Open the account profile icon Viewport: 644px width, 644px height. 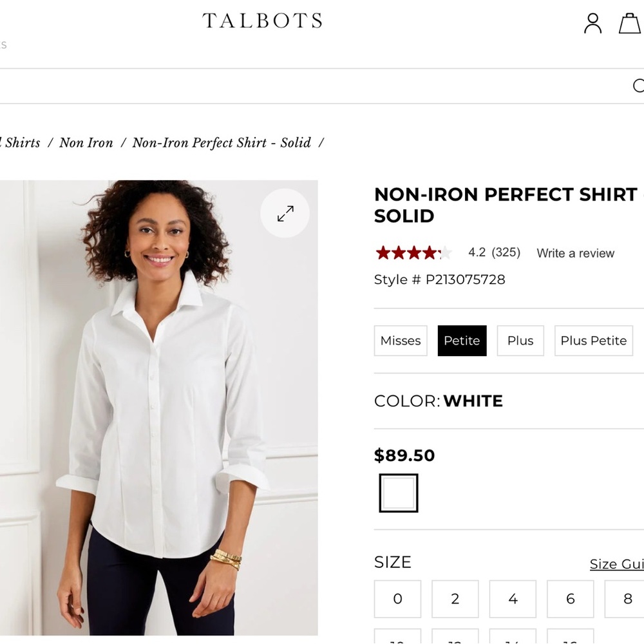point(592,24)
